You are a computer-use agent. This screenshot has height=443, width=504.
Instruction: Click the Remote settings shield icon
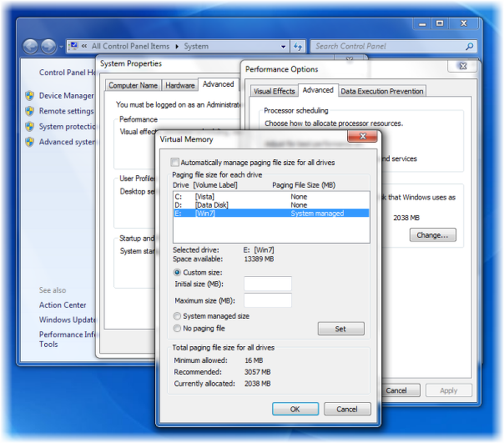pyautogui.click(x=30, y=111)
